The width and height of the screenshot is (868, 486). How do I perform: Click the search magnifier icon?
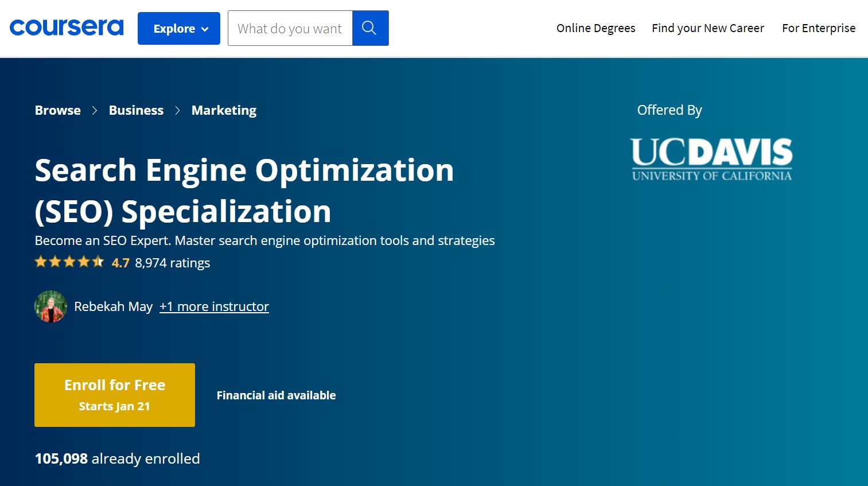click(370, 28)
